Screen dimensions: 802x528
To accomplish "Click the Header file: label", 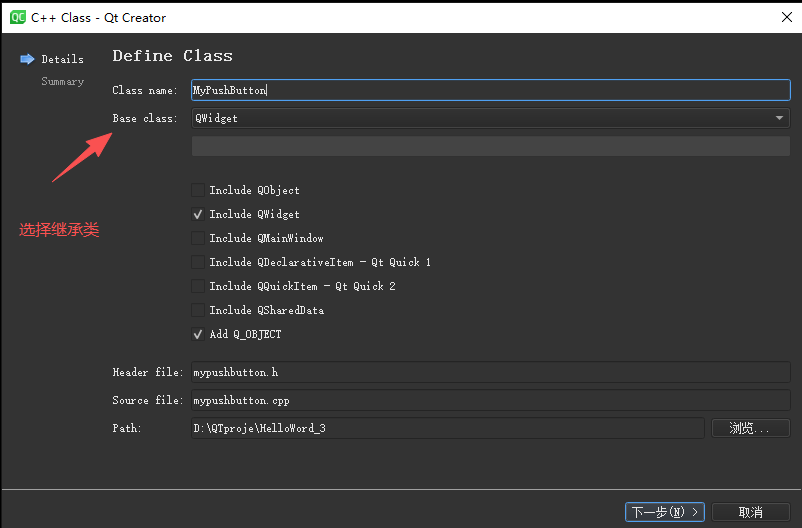I will point(147,372).
